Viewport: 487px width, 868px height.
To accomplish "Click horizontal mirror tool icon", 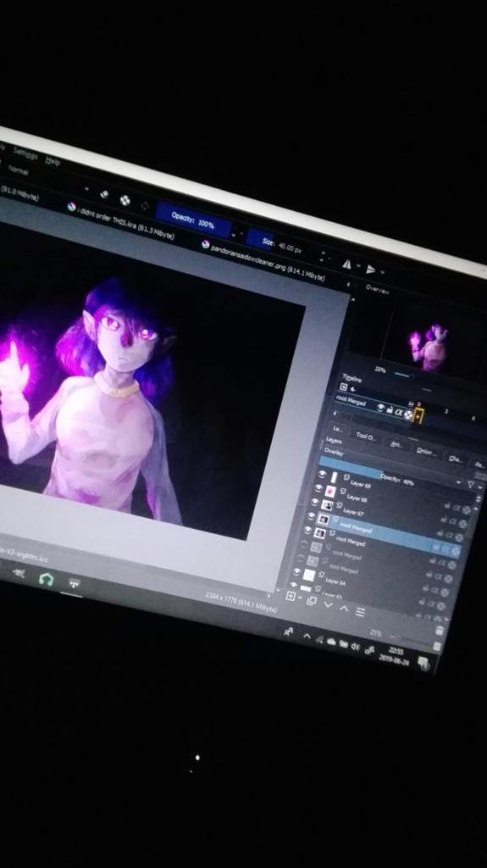I will point(347,264).
